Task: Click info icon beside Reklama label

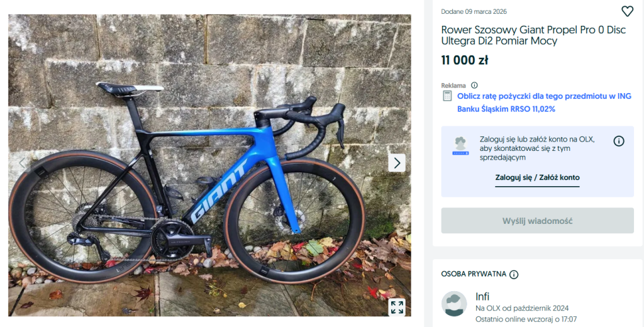Action: pos(474,86)
